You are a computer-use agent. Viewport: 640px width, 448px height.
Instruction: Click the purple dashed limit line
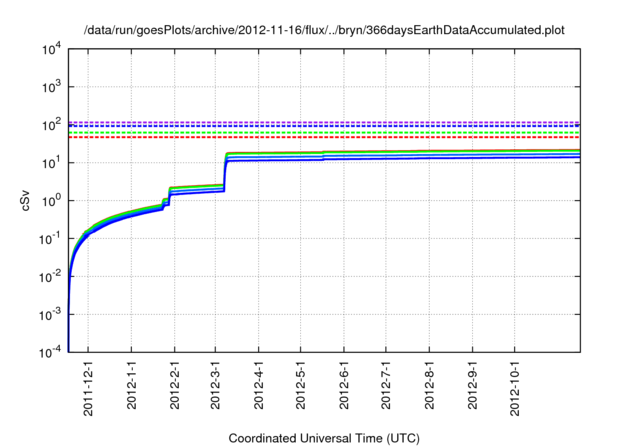324,122
